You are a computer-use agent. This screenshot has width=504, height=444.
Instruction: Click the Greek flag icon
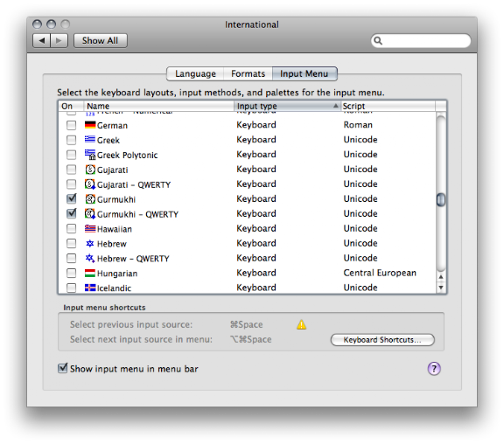coord(90,139)
